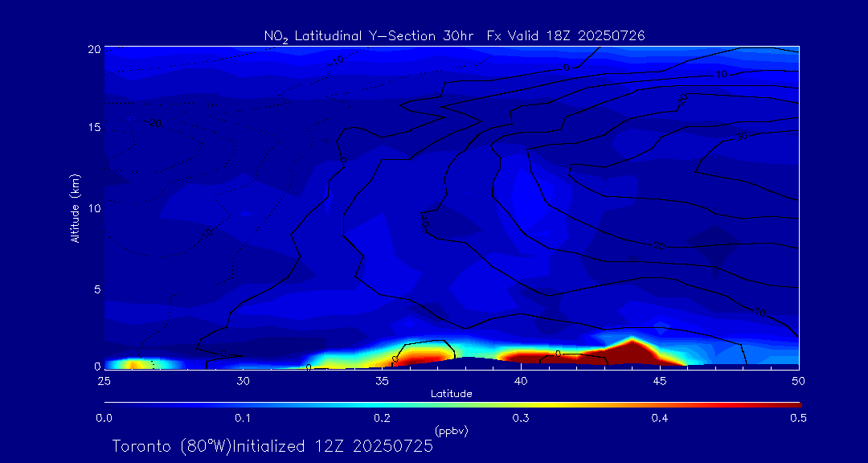Click latitude axis tick label 45
The height and width of the screenshot is (463, 868).
[x=660, y=381]
